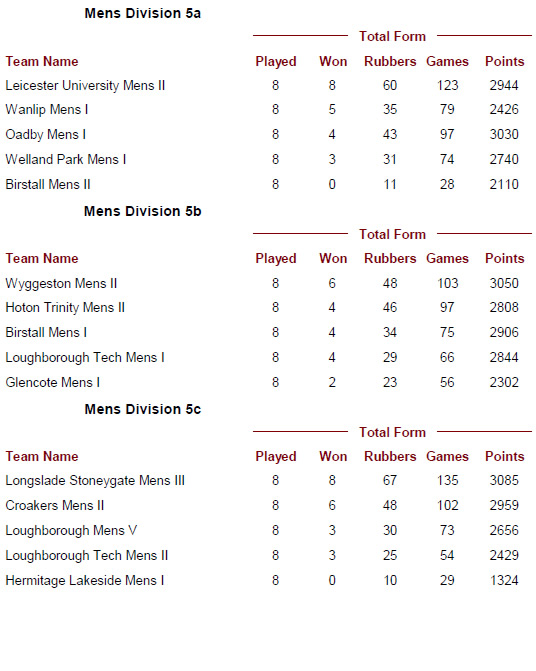Click Longslade Stoneygate Mens III team

(x=95, y=481)
